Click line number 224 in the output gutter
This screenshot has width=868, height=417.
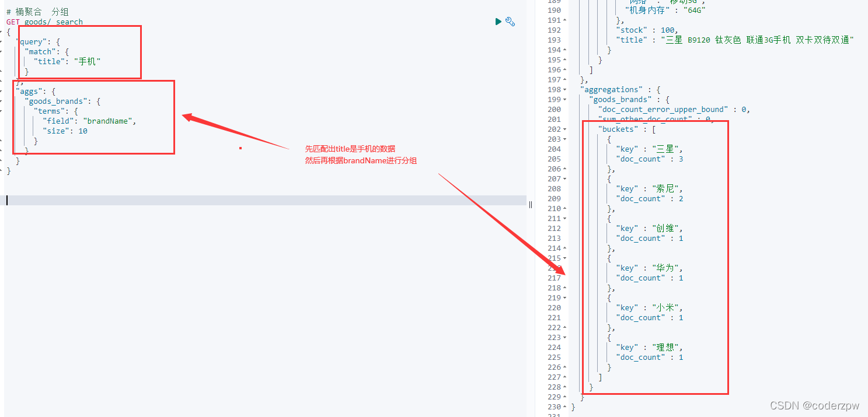(554, 348)
